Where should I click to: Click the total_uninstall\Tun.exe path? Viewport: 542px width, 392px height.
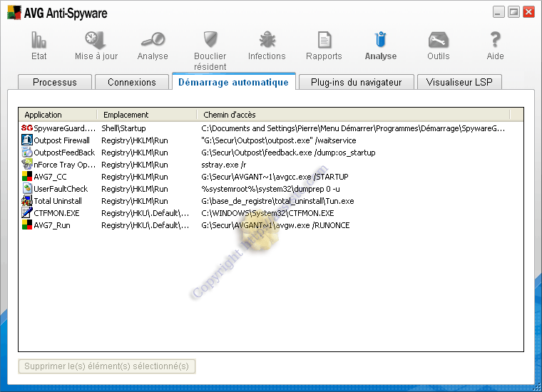tap(277, 201)
